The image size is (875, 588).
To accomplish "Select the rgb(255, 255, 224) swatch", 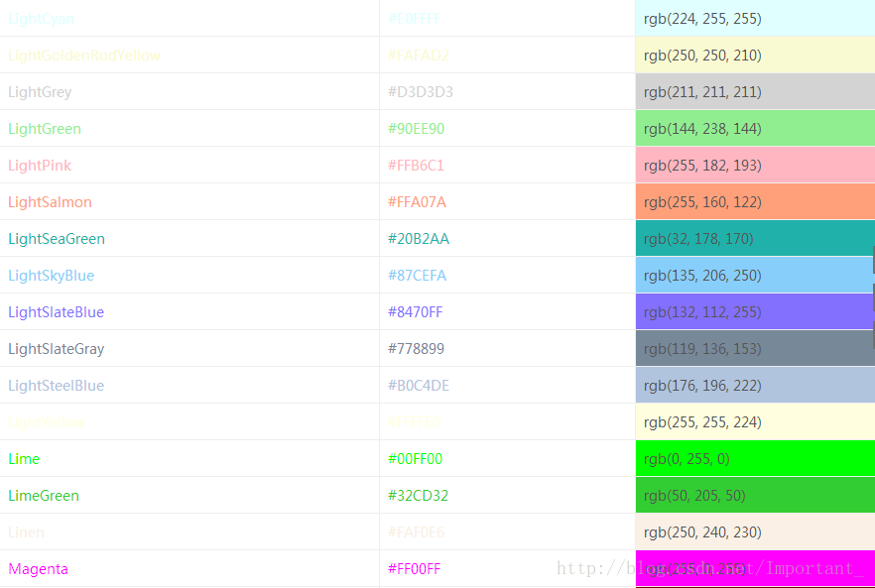I will [x=756, y=422].
